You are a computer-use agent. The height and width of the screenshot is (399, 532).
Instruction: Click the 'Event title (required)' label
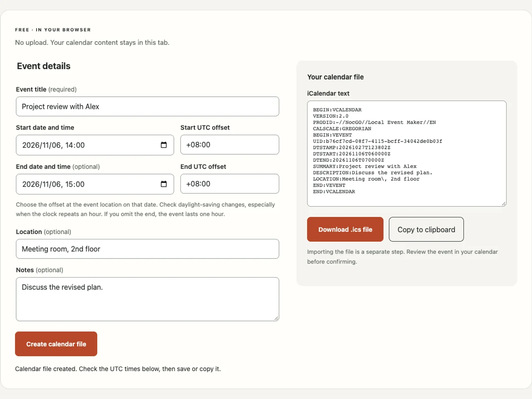pyautogui.click(x=46, y=89)
